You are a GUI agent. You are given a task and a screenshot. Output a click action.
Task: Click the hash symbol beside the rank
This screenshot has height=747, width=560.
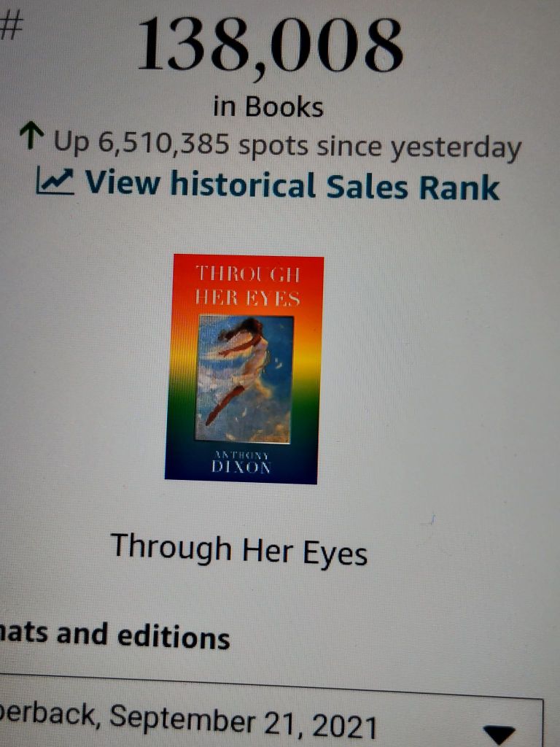[11, 26]
